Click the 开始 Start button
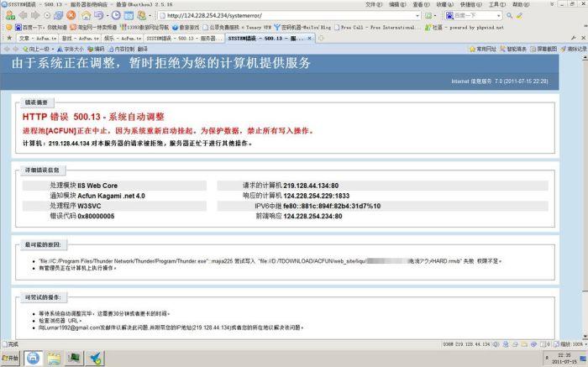This screenshot has height=367, width=588. (x=10, y=358)
